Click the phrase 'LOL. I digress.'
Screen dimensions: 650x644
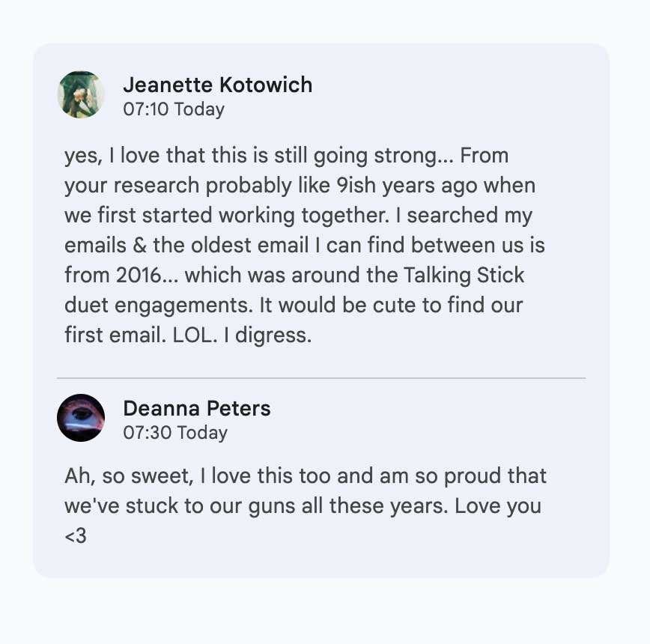[242, 335]
